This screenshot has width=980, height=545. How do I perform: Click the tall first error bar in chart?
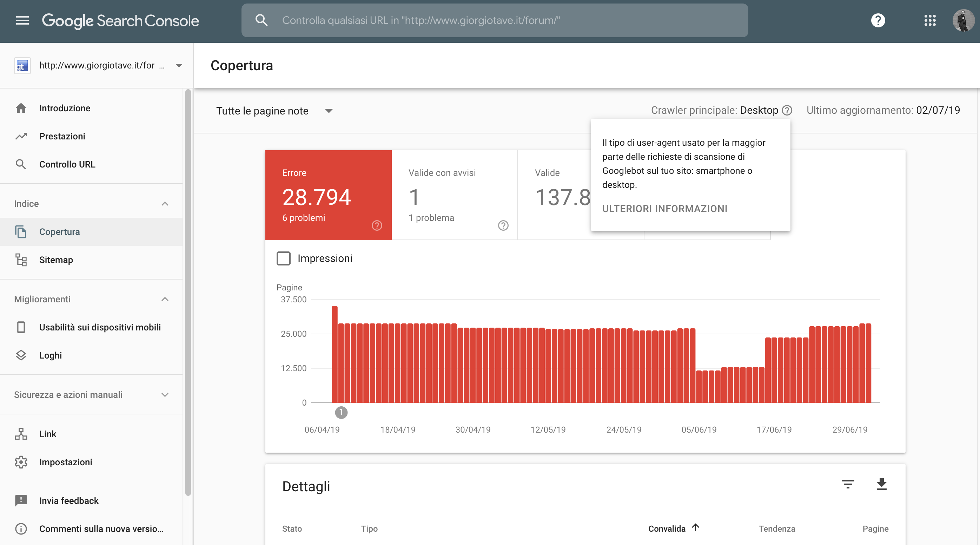[x=335, y=354]
